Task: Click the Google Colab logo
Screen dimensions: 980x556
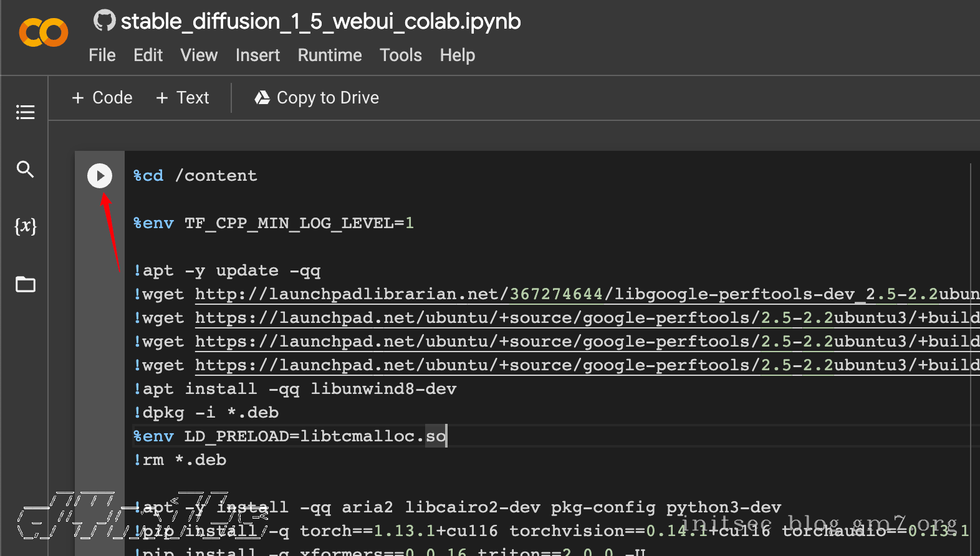Action: pos(44,32)
